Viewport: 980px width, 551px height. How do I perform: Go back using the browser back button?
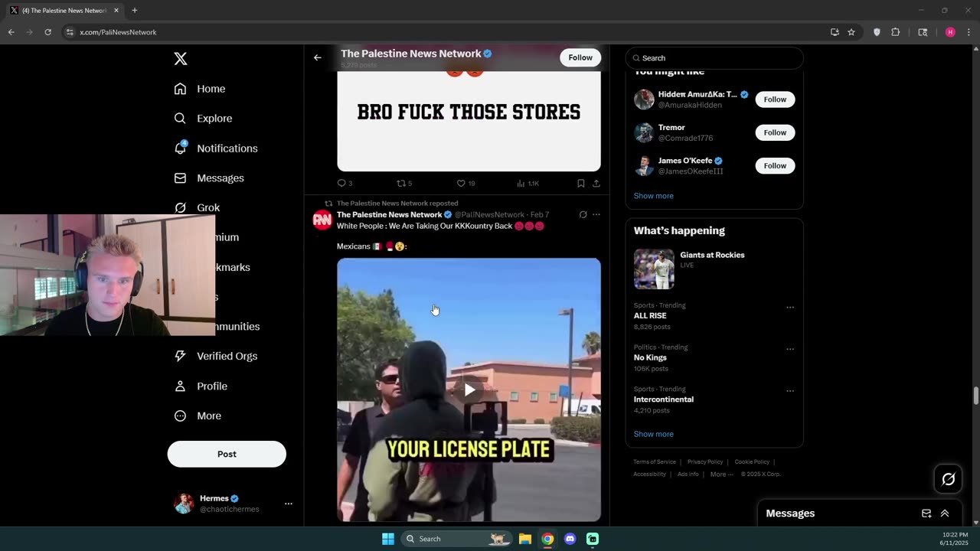pos(11,32)
